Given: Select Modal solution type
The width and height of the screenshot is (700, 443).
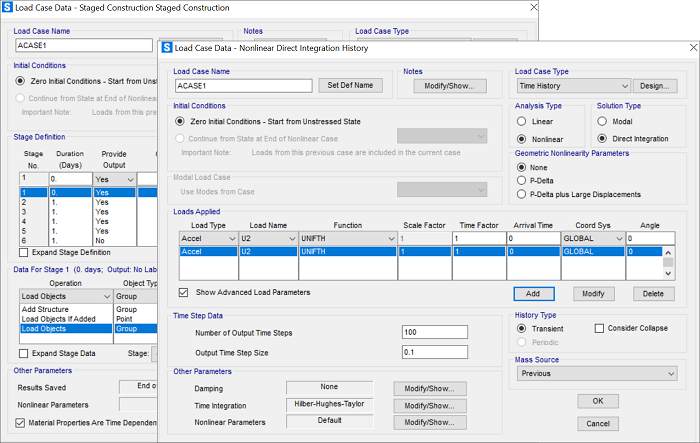Looking at the screenshot, I should [x=602, y=121].
